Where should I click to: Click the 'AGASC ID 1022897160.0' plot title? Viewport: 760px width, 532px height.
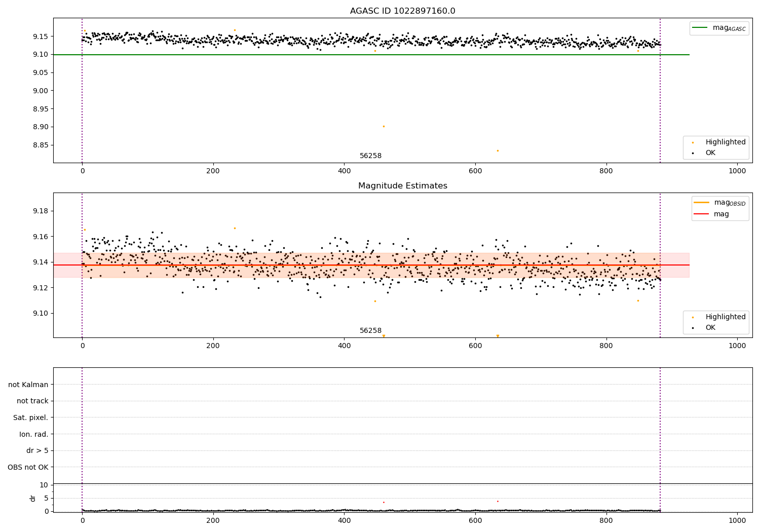click(402, 11)
